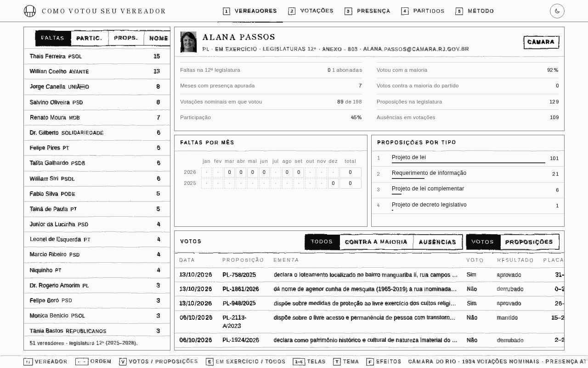Open Alana Passos's profile photo

pos(188,42)
